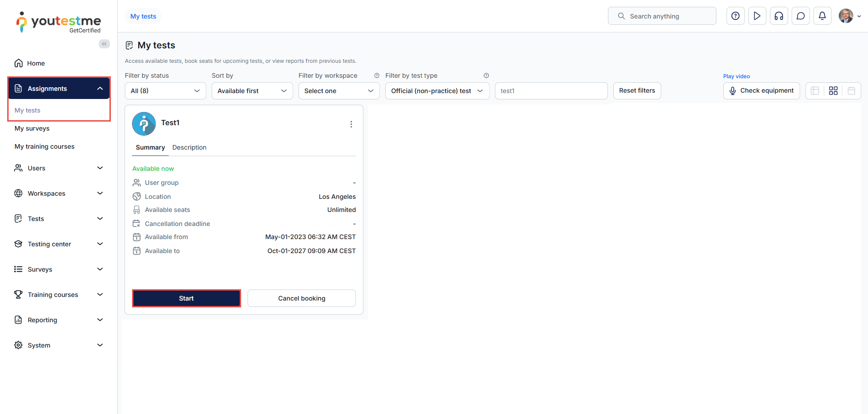This screenshot has width=868, height=414.
Task: Expand the Testing center menu
Action: pyautogui.click(x=59, y=244)
